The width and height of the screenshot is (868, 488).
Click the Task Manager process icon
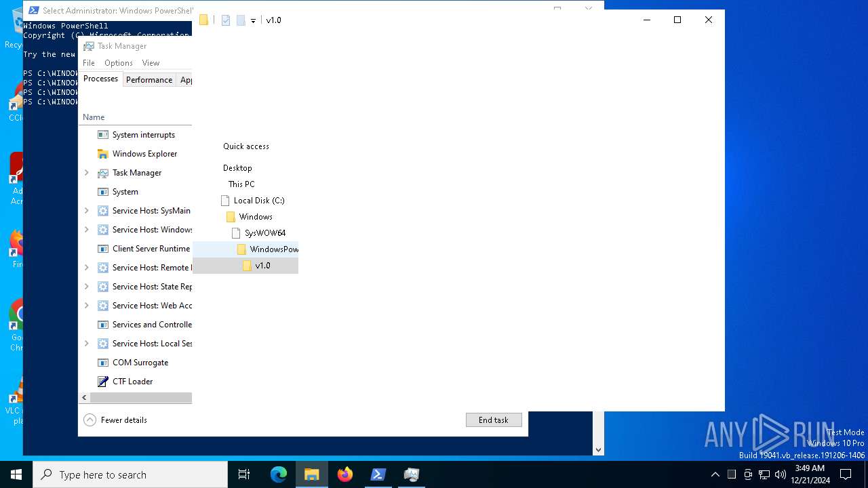(x=103, y=173)
